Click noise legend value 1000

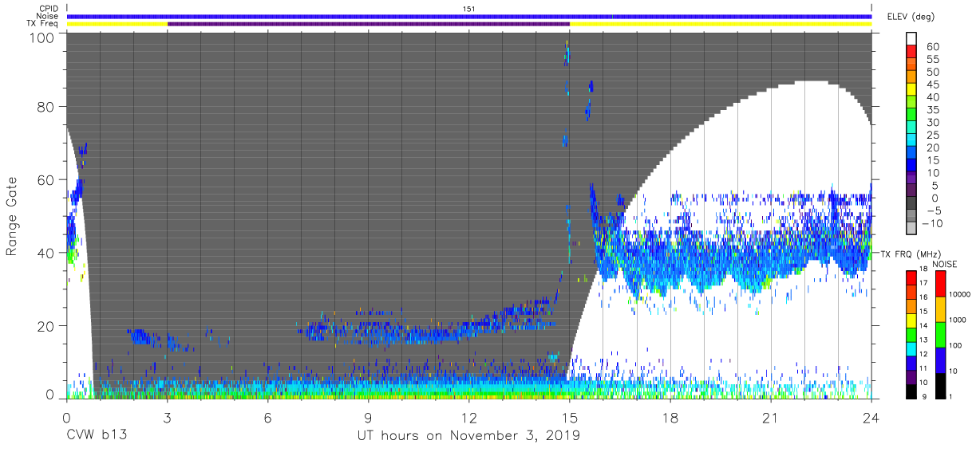click(957, 320)
